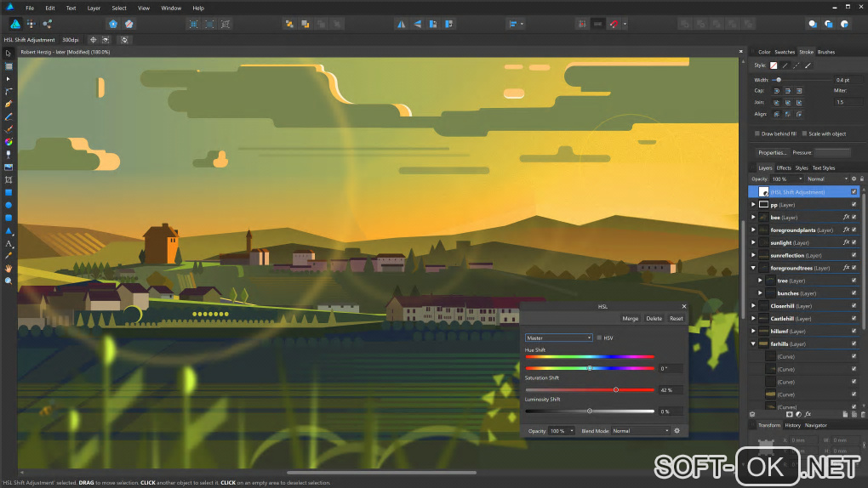The height and width of the screenshot is (488, 868).
Task: Open the Master channel dropdown
Action: (x=558, y=338)
